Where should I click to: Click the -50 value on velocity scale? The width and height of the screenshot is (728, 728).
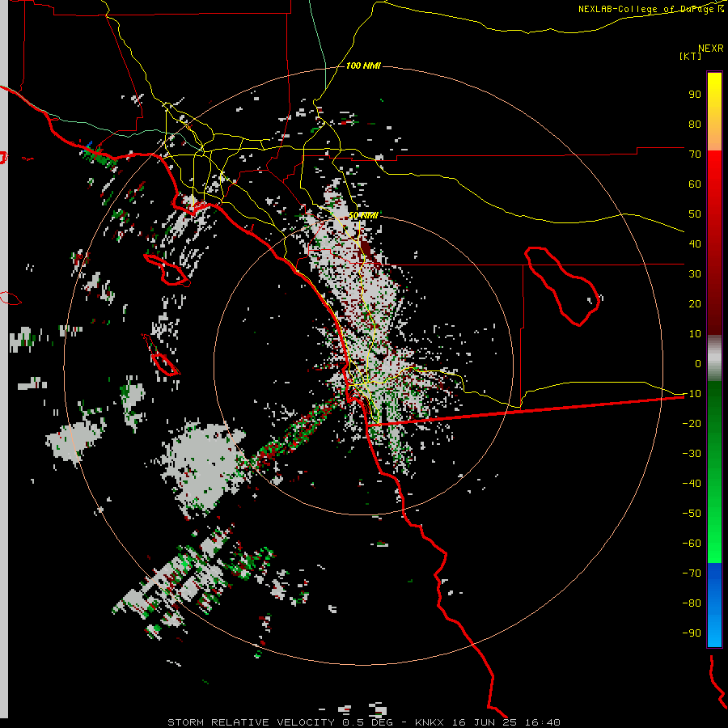692,514
